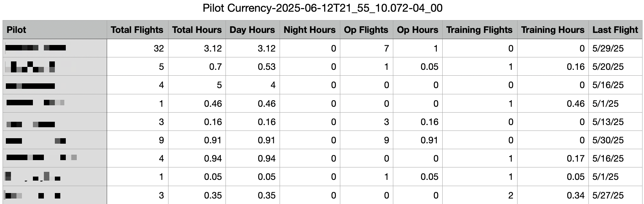Click the Training Hours cell 0.46
This screenshot has width=644, height=204.
coord(553,103)
